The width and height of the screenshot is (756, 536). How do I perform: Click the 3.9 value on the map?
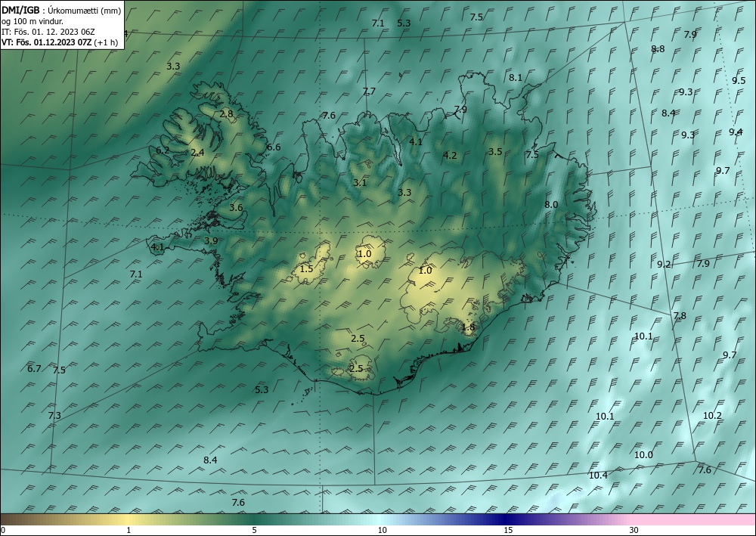[211, 240]
